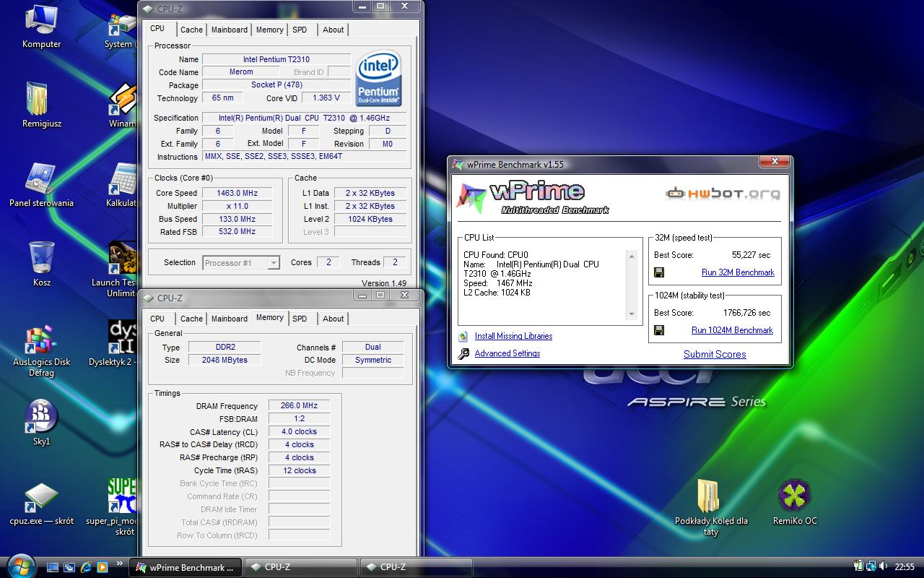Image resolution: width=924 pixels, height=578 pixels.
Task: Click the Threads count field in CPU-Z
Action: [x=395, y=262]
